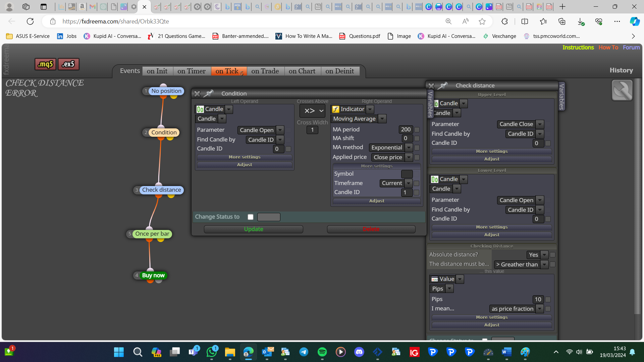
Task: Open the Forum link
Action: point(631,48)
